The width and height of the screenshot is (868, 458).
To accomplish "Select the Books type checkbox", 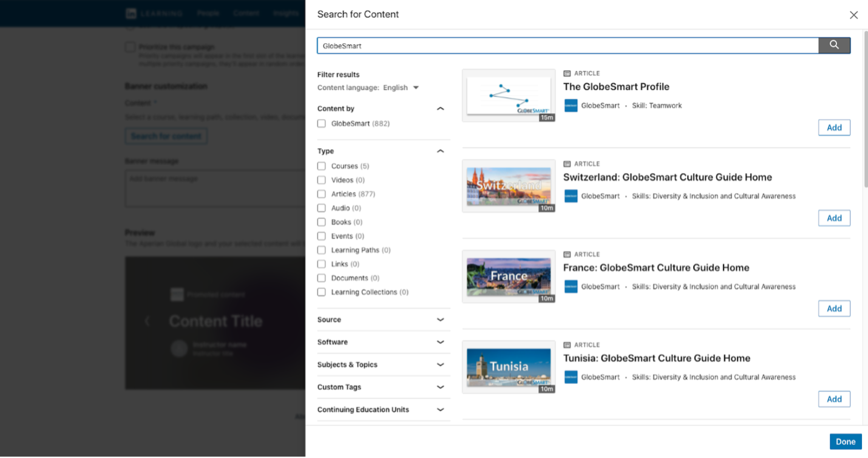I will coord(322,222).
